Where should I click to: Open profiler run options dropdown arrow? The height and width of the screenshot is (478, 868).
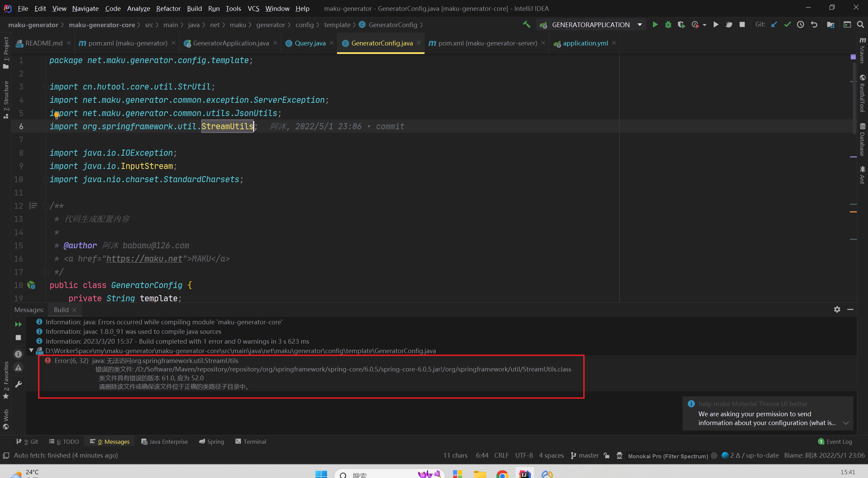click(x=705, y=25)
